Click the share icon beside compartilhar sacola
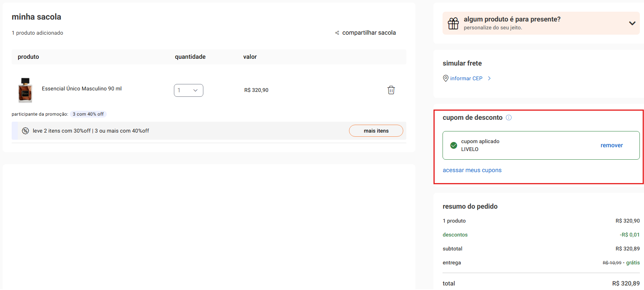The width and height of the screenshot is (644, 290). [x=337, y=33]
